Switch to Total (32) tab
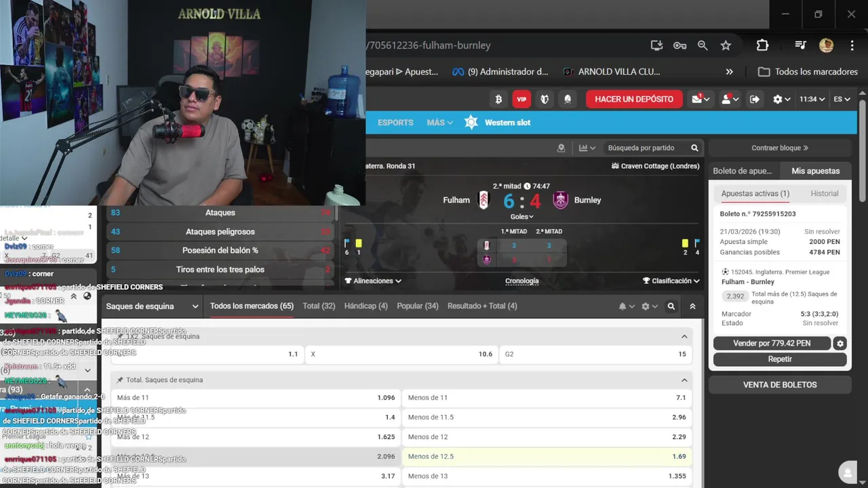 (x=319, y=306)
